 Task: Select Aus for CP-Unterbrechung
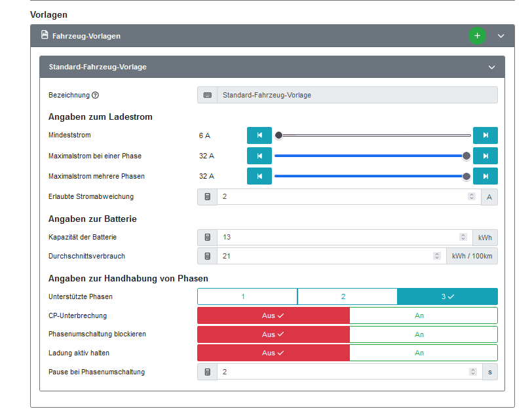[x=273, y=315]
